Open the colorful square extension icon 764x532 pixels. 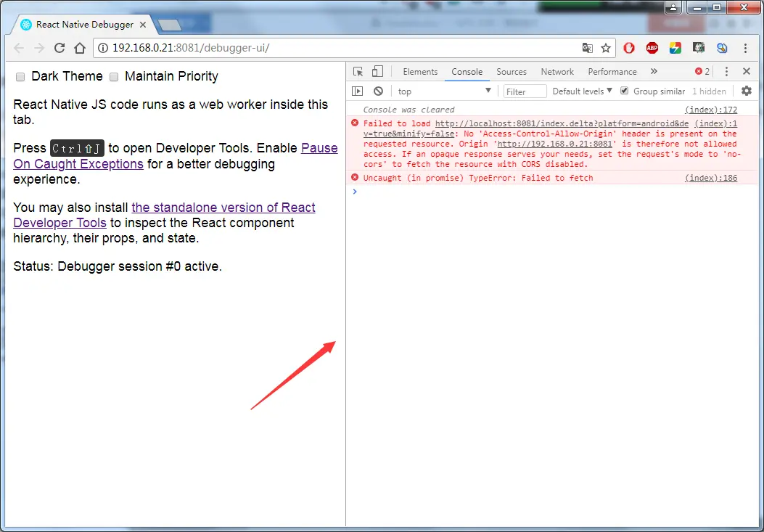coord(675,48)
